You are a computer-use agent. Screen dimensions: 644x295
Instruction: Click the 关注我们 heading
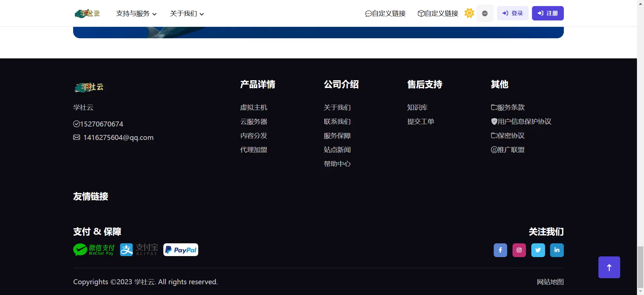[546, 232]
